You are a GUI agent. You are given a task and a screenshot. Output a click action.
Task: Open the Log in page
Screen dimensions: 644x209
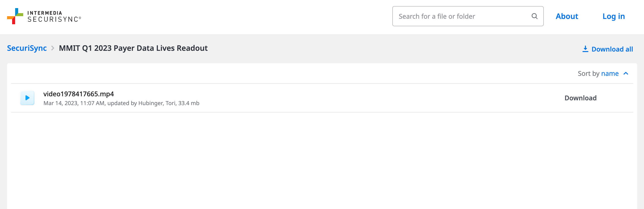[x=613, y=16]
